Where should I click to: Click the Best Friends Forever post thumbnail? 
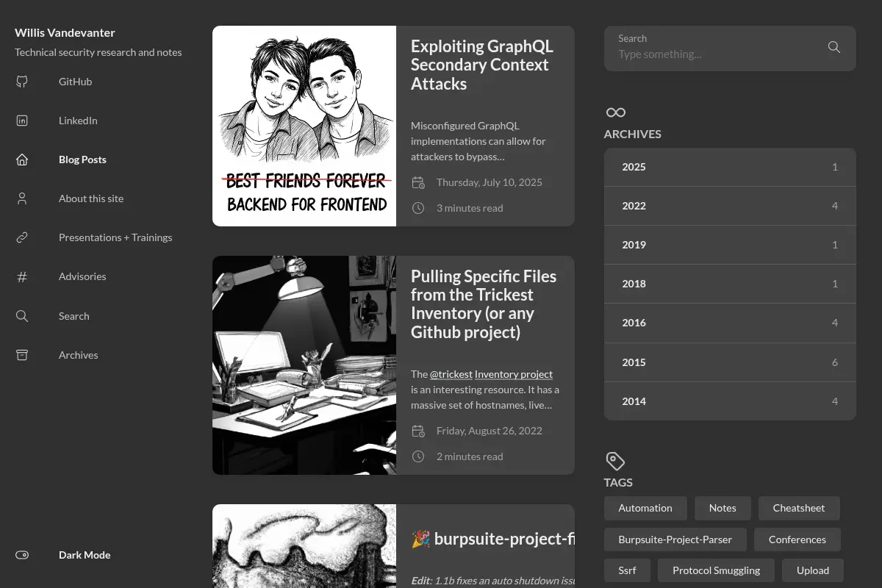304,126
